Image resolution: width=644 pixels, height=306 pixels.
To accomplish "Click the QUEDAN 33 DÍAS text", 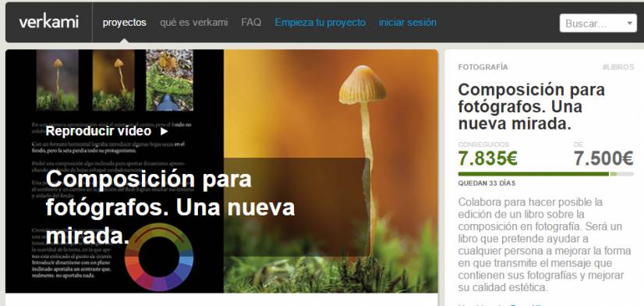I will (x=487, y=183).
